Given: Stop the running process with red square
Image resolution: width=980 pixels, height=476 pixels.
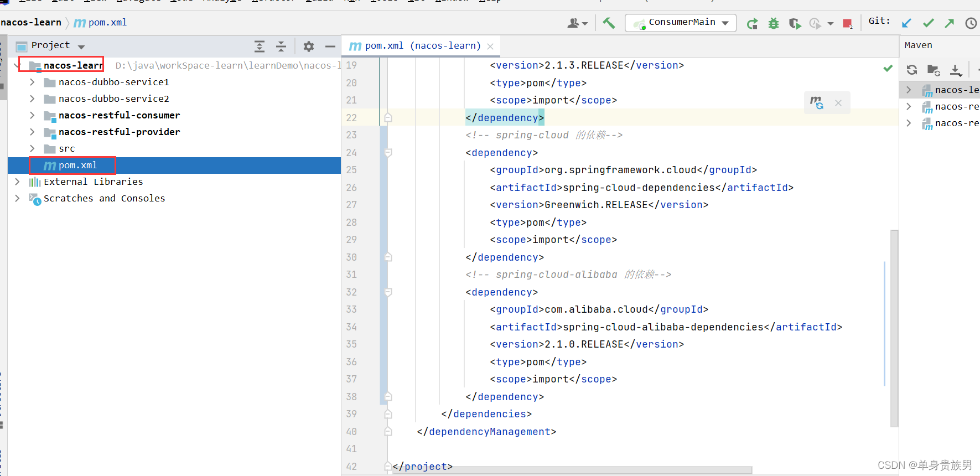Looking at the screenshot, I should click(x=847, y=23).
